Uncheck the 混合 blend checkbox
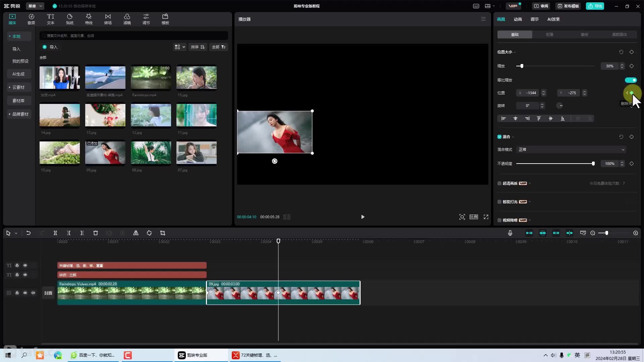The height and width of the screenshot is (362, 644). 499,137
